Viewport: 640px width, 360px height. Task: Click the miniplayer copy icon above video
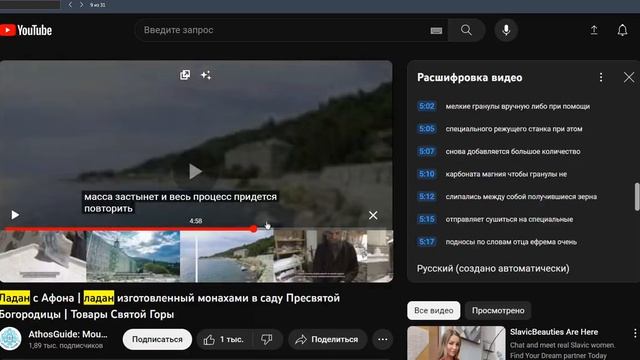[x=185, y=75]
